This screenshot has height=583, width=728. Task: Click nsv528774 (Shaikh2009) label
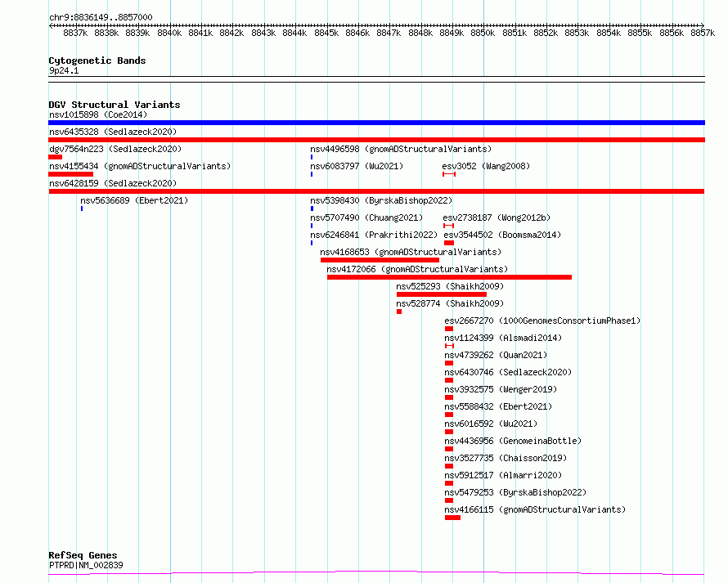(450, 303)
